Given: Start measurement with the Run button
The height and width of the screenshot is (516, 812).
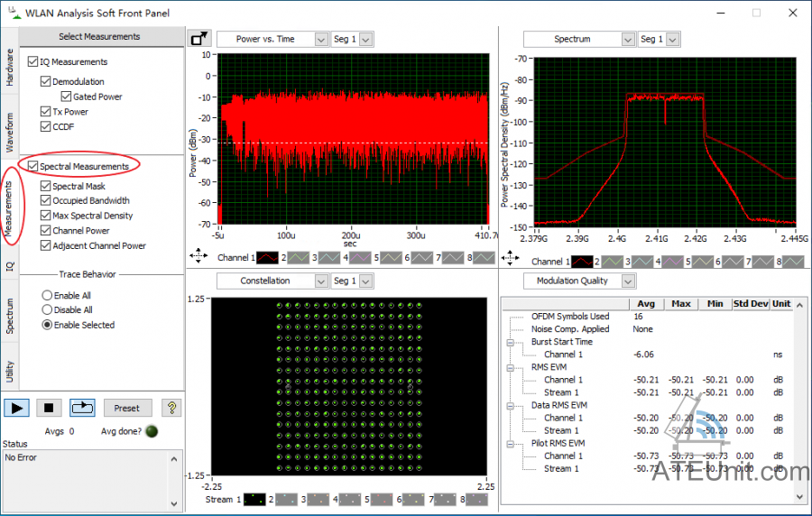Looking at the screenshot, I should [x=16, y=408].
